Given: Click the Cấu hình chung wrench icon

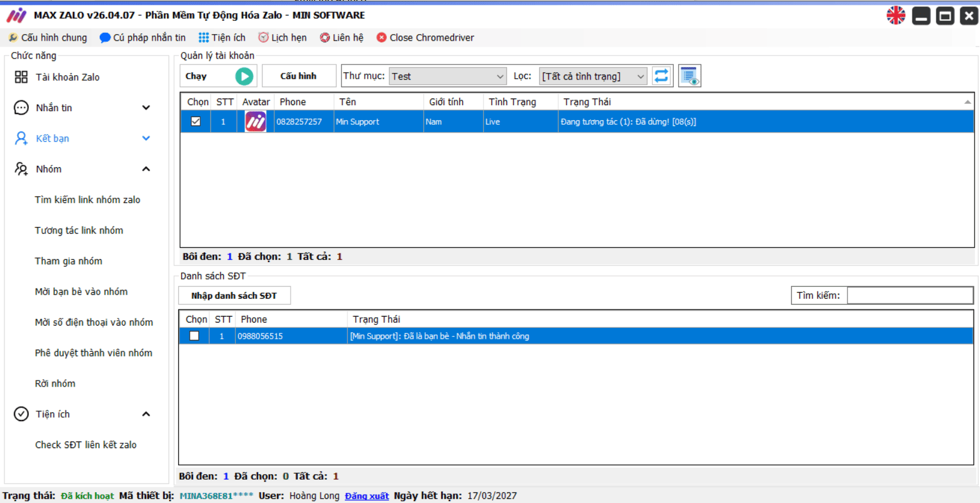Looking at the screenshot, I should [x=13, y=38].
